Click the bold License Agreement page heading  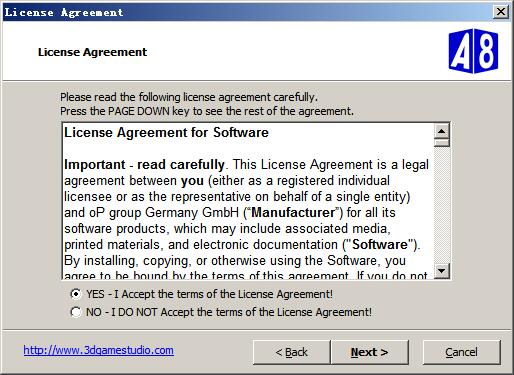tap(92, 52)
